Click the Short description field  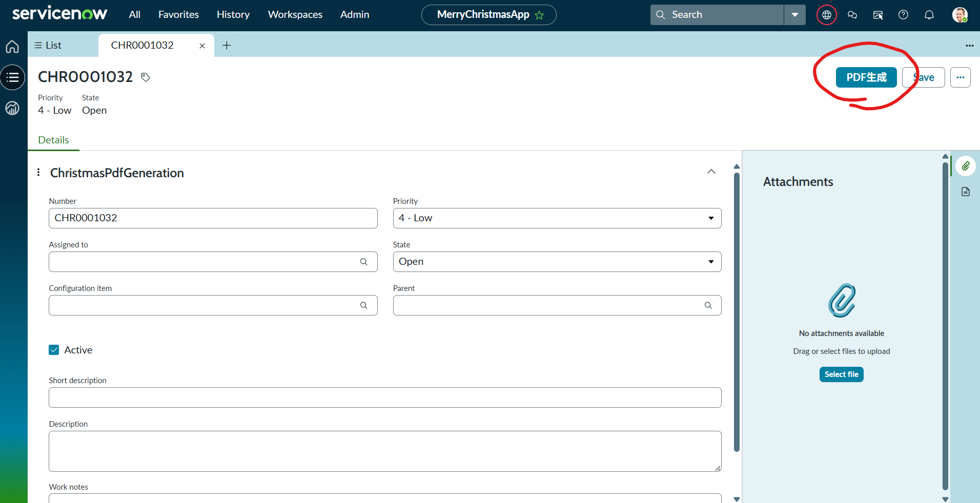pyautogui.click(x=385, y=397)
